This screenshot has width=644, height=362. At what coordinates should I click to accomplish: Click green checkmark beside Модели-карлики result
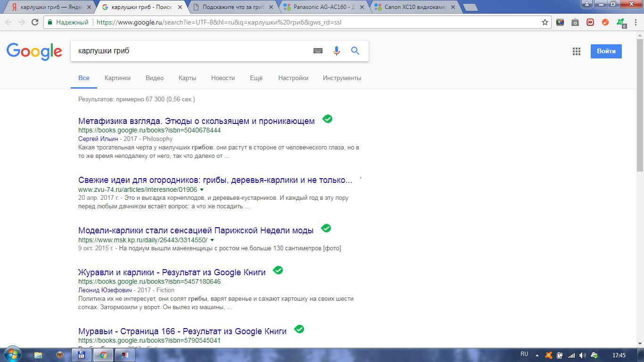click(x=326, y=229)
